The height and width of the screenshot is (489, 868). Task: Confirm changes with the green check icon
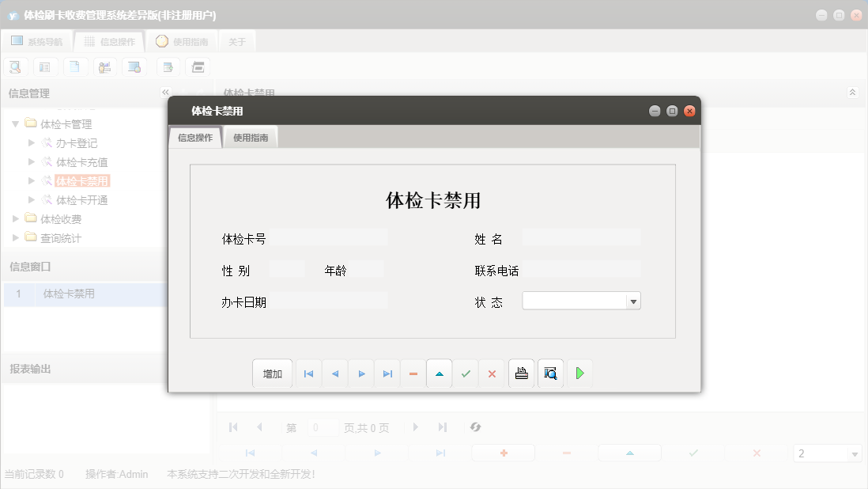(x=466, y=373)
